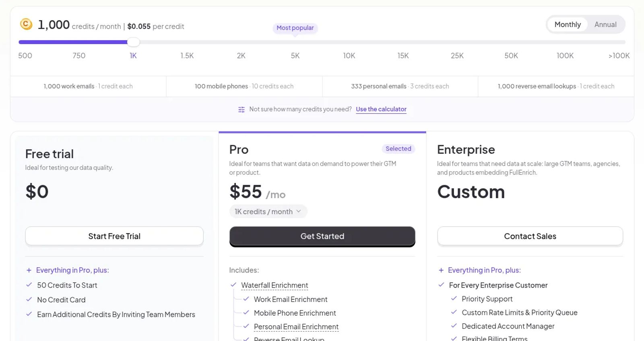Click the 1,000 work emails cell

pos(88,86)
